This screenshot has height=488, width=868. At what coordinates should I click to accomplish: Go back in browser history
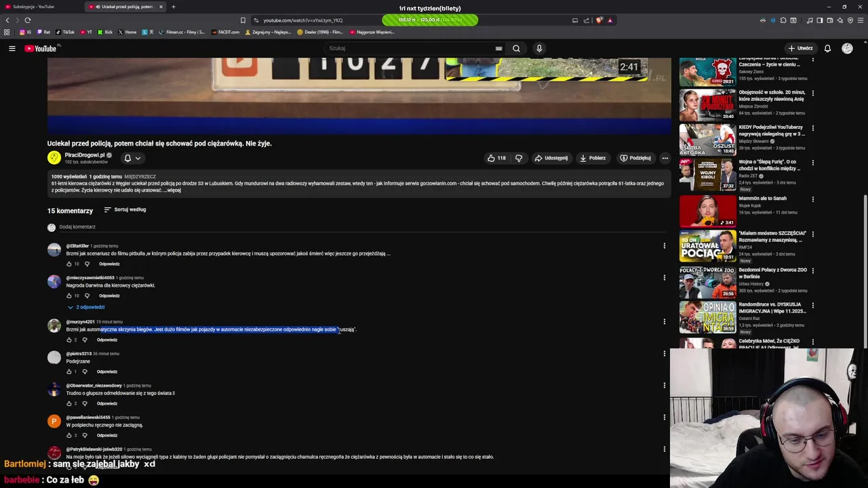(7, 20)
